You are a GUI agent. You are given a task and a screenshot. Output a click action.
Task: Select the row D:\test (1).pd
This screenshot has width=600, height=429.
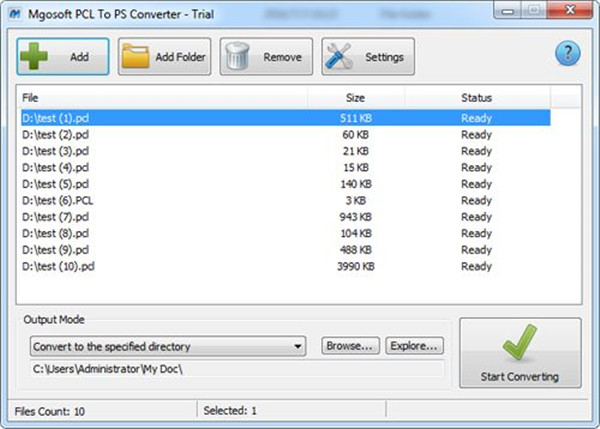[x=286, y=118]
